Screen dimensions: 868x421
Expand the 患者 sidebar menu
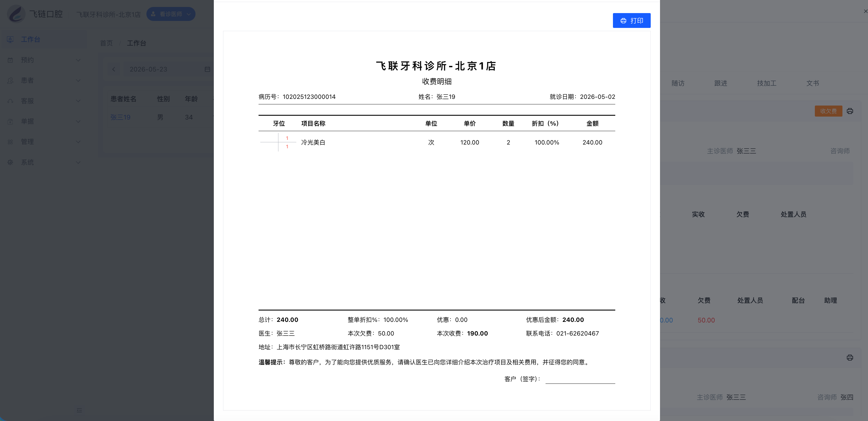44,80
